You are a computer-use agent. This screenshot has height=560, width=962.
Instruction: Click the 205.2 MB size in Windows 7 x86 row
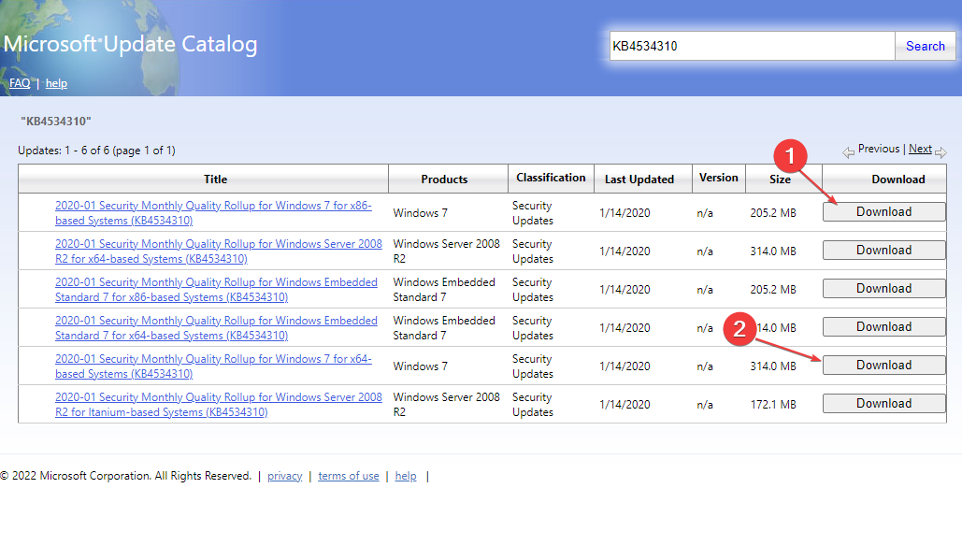tap(773, 213)
